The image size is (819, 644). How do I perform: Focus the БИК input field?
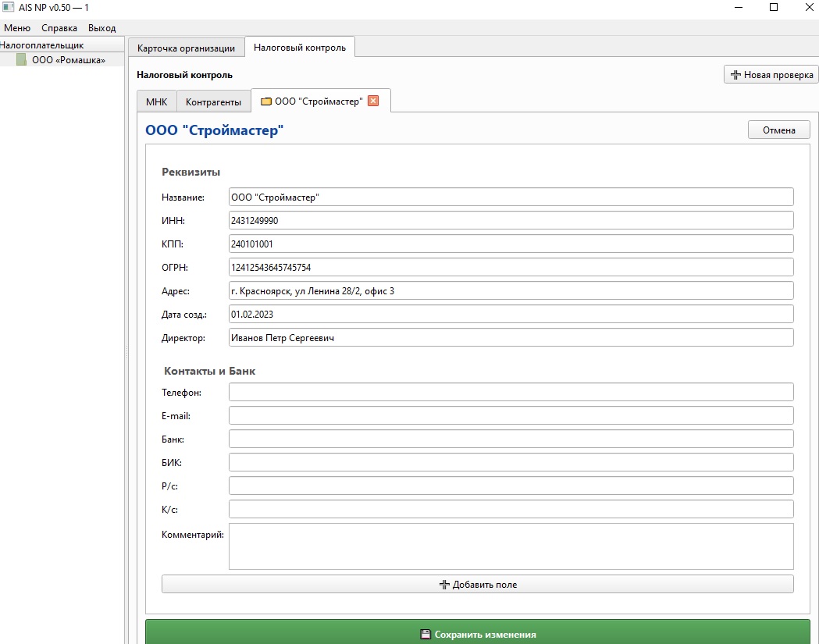click(x=511, y=462)
